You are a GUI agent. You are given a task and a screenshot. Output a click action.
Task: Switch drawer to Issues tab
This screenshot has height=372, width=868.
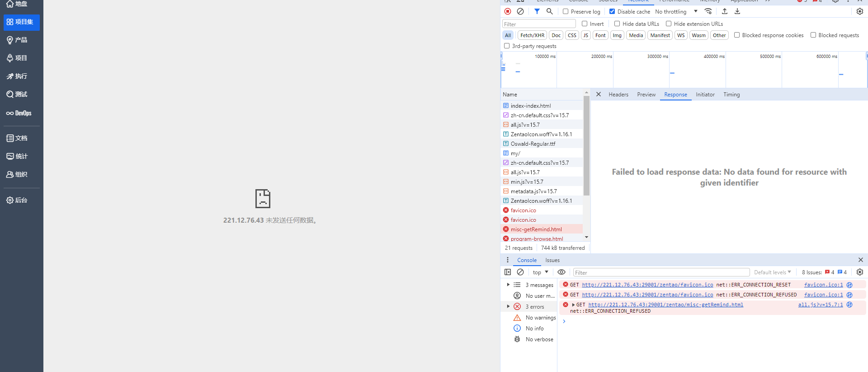pos(552,260)
